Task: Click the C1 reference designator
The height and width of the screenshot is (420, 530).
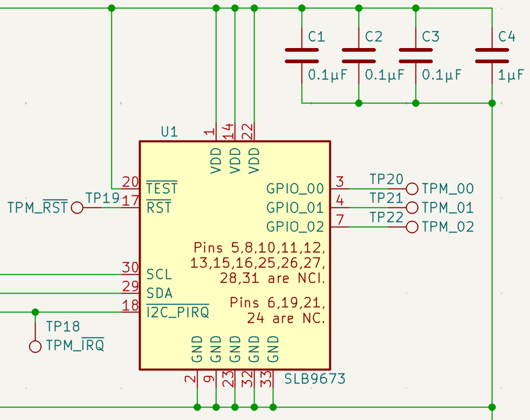Action: click(316, 37)
